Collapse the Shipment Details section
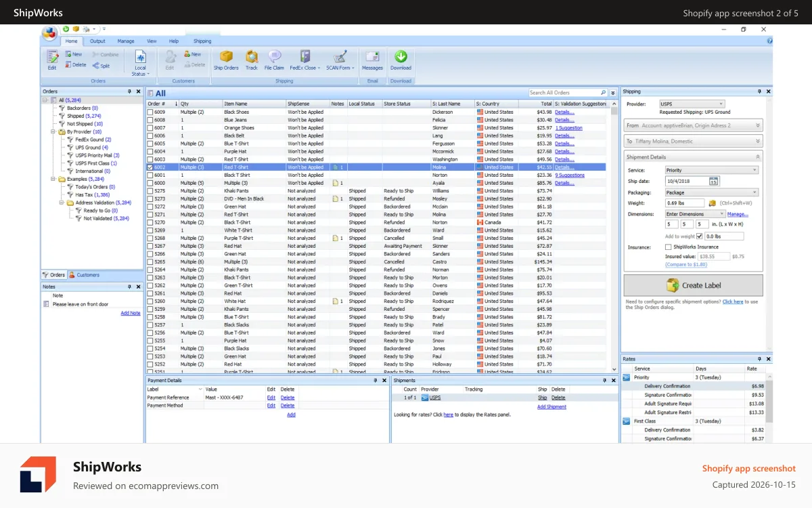The height and width of the screenshot is (508, 812). tap(758, 157)
